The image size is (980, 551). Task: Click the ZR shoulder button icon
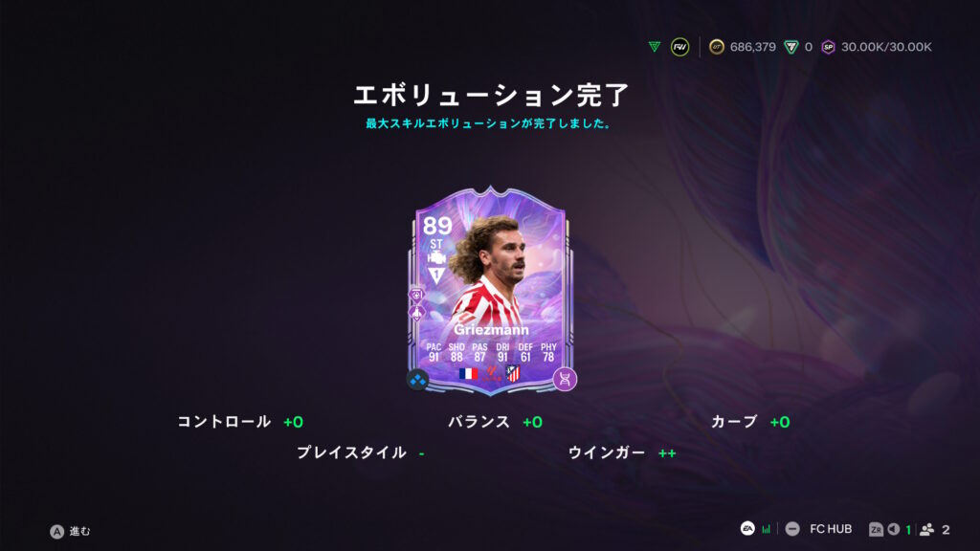[876, 529]
